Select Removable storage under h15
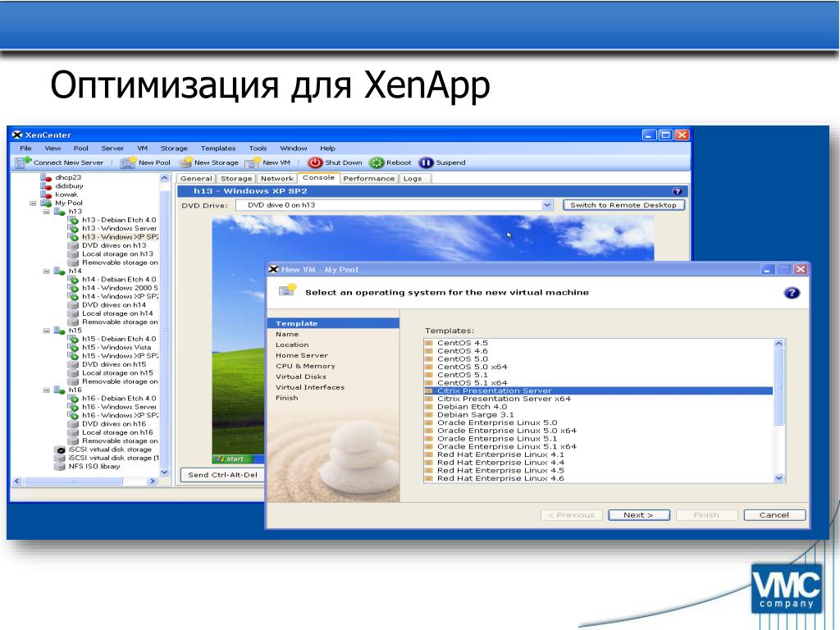The height and width of the screenshot is (630, 840). coord(120,381)
